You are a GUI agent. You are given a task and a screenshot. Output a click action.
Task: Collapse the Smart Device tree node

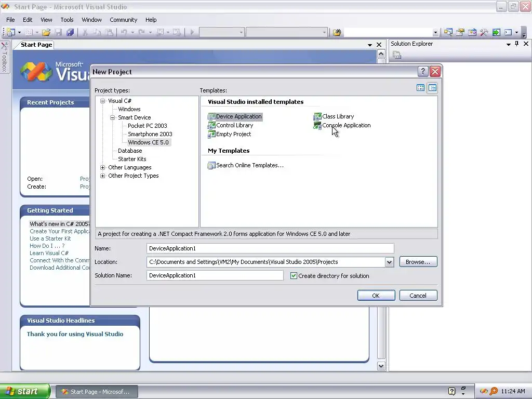tap(112, 117)
